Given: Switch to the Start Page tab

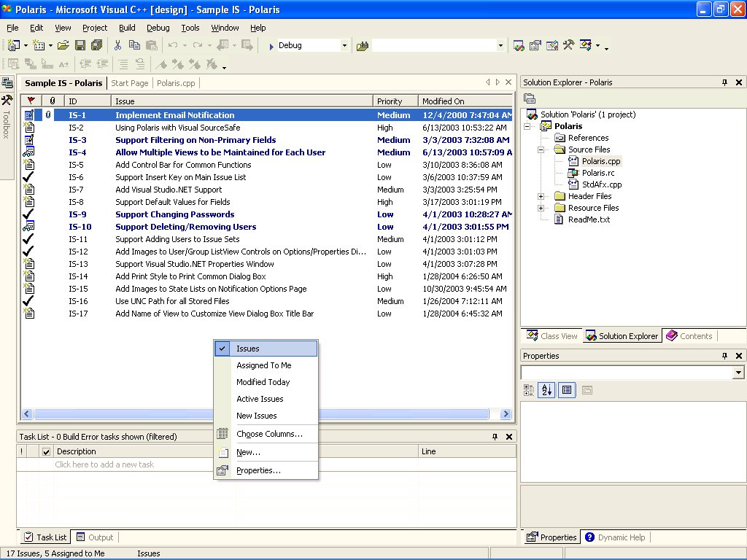Looking at the screenshot, I should [x=130, y=83].
